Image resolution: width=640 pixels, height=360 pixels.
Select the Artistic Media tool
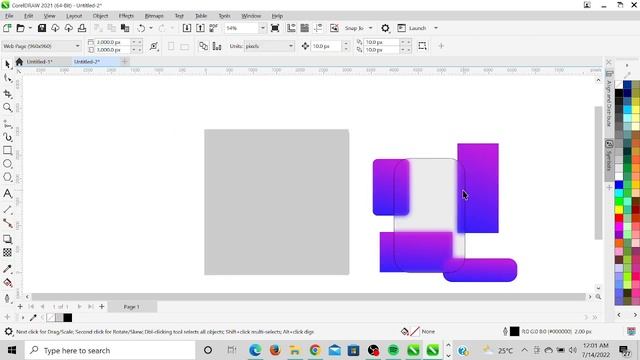7,137
